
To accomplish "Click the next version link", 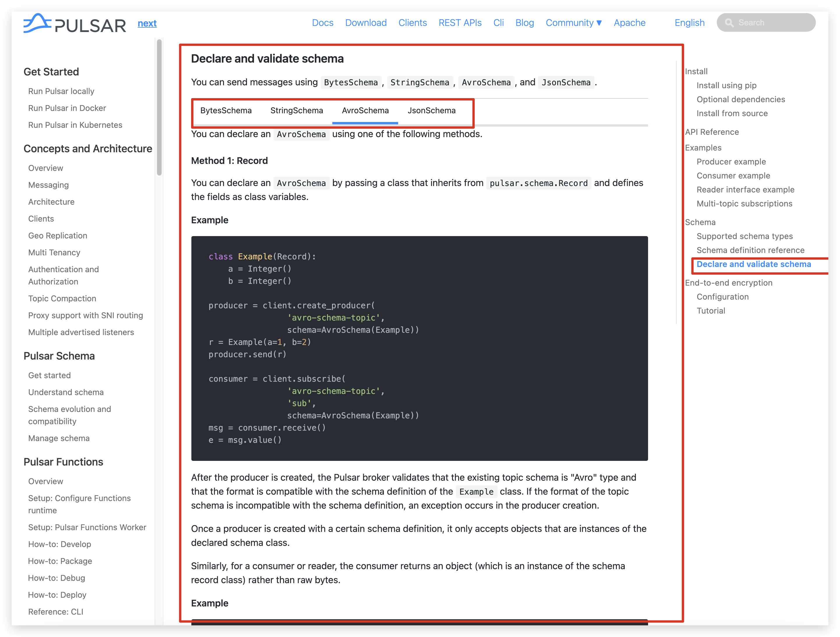I will pyautogui.click(x=147, y=23).
